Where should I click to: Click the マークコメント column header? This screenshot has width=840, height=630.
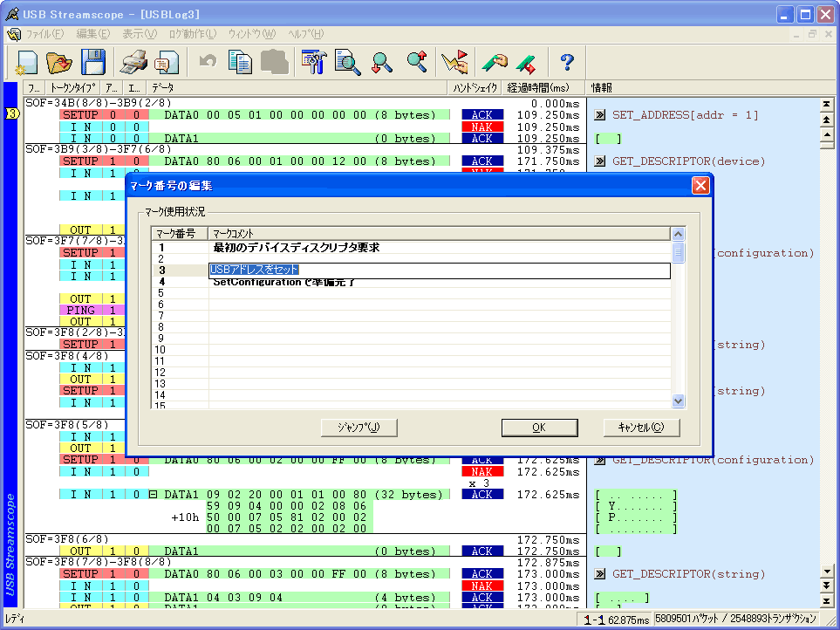click(x=439, y=234)
